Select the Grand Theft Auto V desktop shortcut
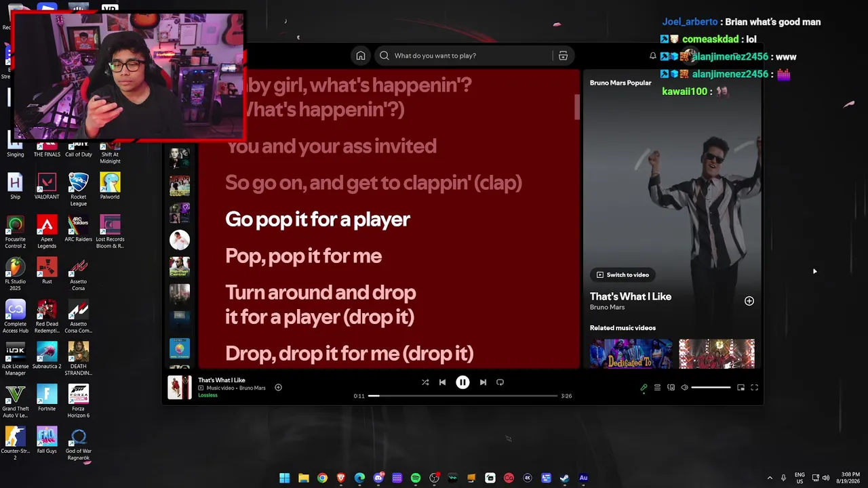The width and height of the screenshot is (868, 488). tap(15, 401)
